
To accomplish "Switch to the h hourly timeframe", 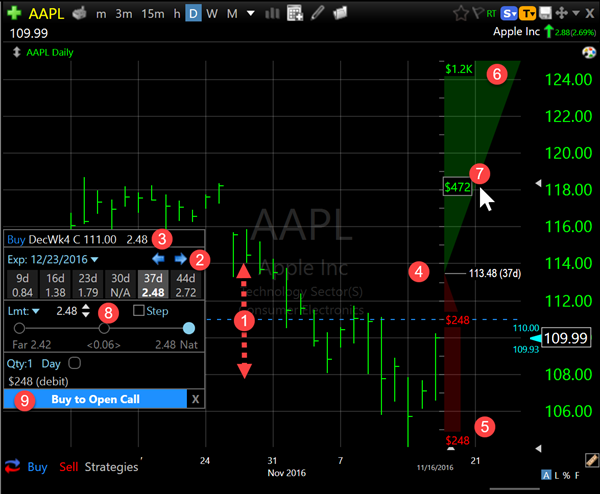I will point(177,14).
